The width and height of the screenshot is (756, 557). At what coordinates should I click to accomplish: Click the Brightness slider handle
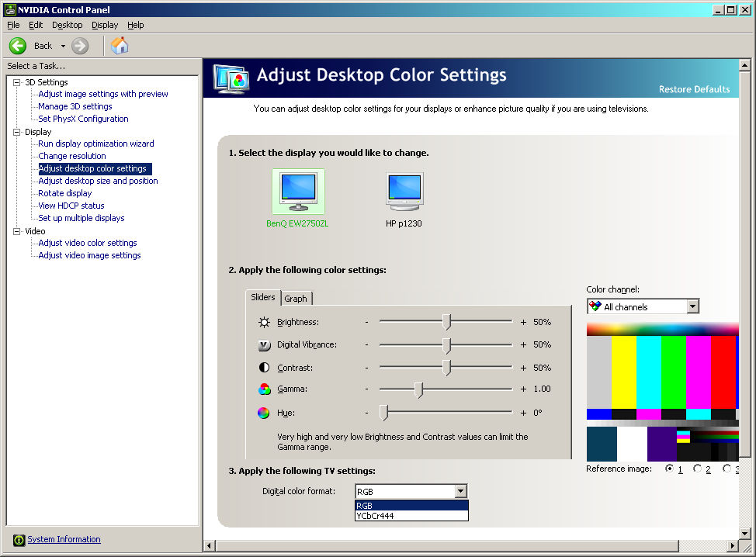447,322
